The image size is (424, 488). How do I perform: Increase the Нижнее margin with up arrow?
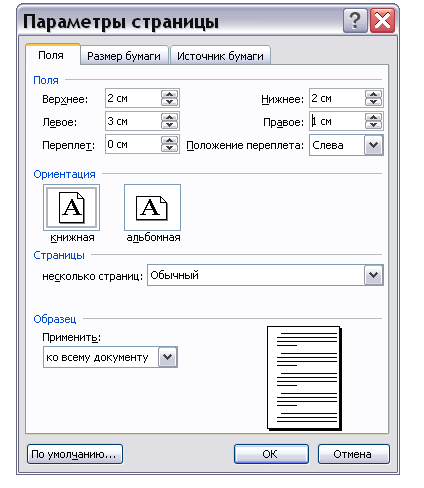(374, 94)
